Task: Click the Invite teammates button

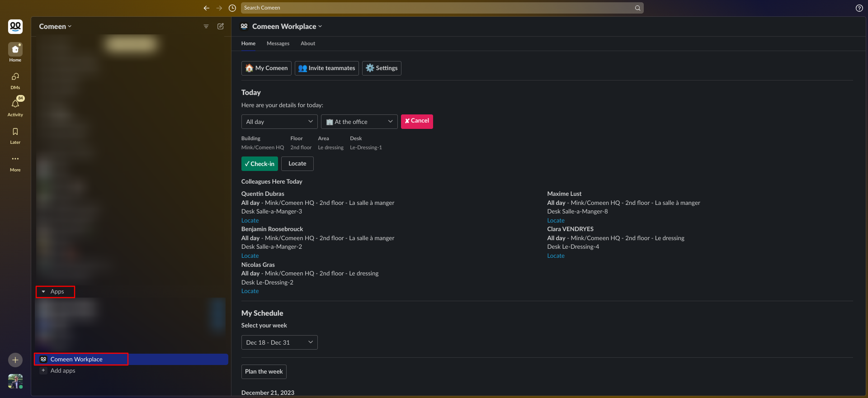Action: pyautogui.click(x=327, y=68)
